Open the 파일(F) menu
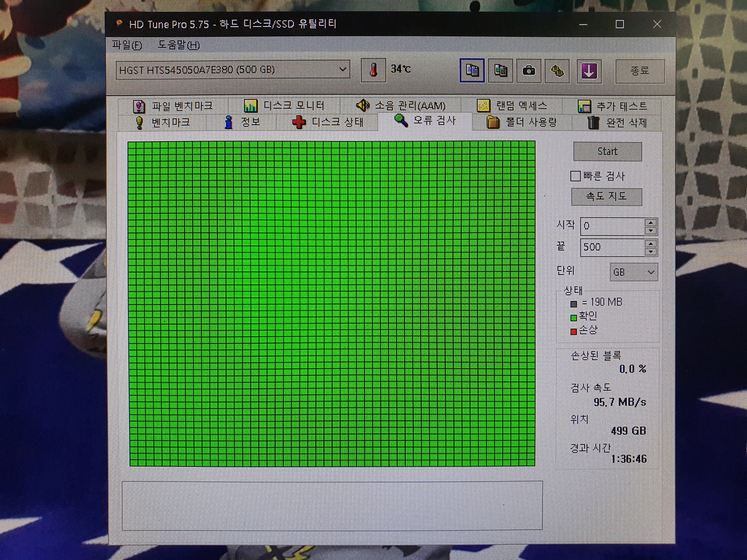 (127, 45)
